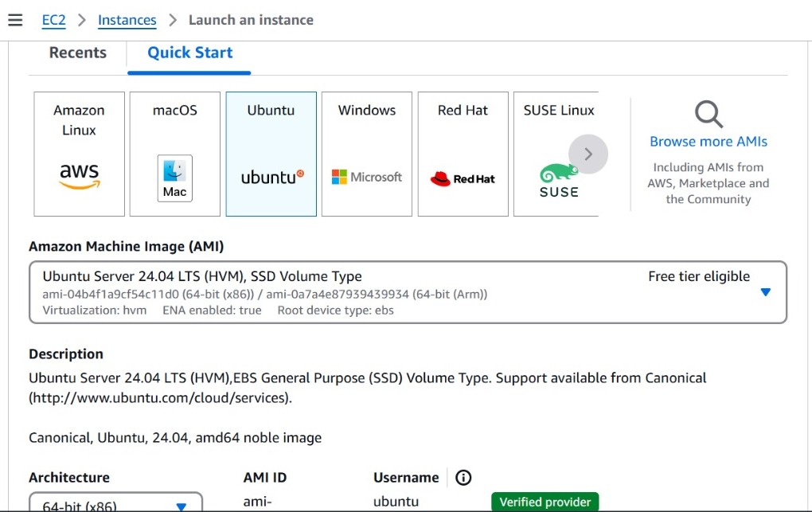Click the Architecture label
Image resolution: width=812 pixels, height=512 pixels.
coord(69,477)
